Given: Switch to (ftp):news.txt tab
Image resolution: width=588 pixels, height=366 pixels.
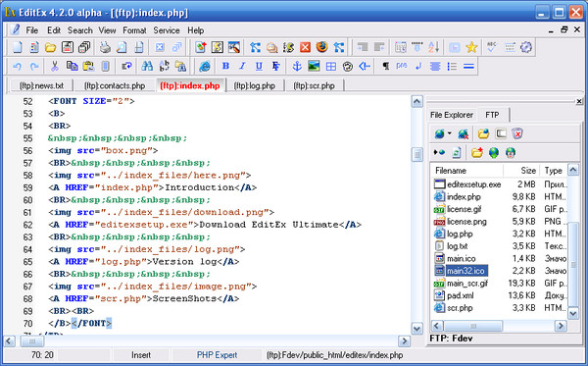Looking at the screenshot, I should (x=41, y=85).
